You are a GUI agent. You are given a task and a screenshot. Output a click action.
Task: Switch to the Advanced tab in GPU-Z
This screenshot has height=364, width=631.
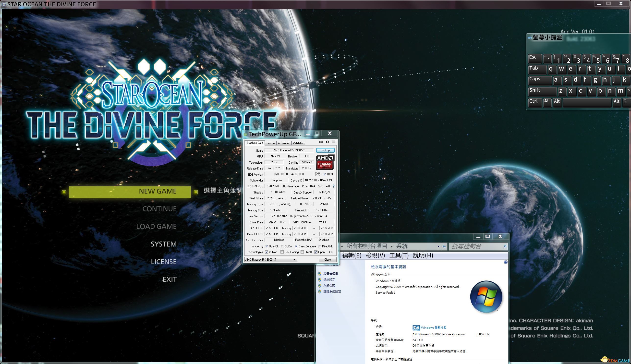[284, 143]
